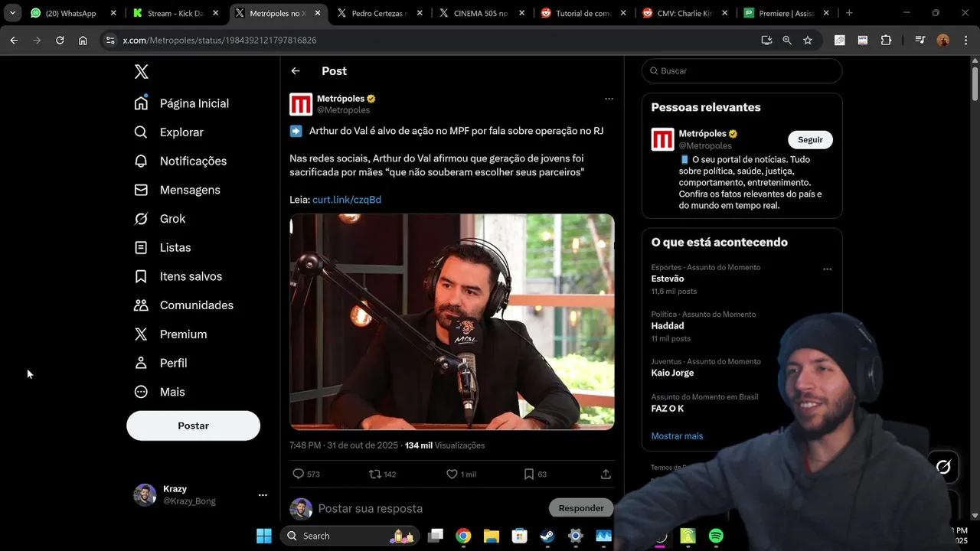Open a new browser tab
980x551 pixels.
[x=849, y=13]
